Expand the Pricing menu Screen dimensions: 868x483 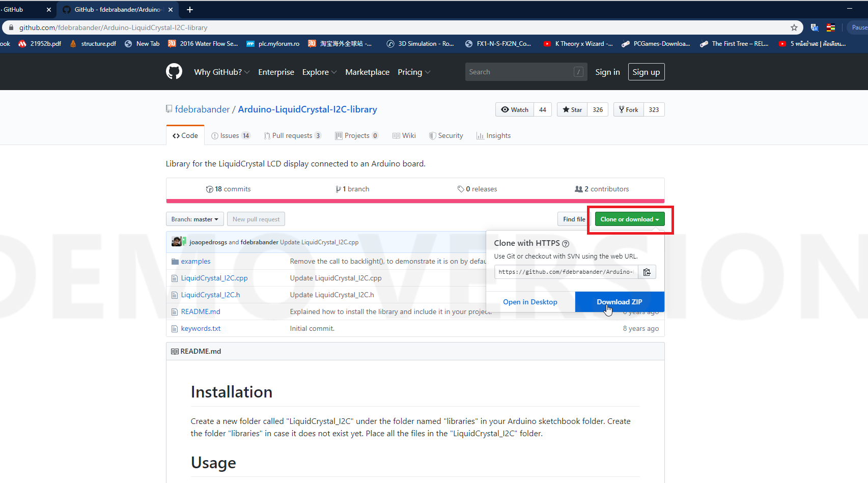pyautogui.click(x=414, y=72)
